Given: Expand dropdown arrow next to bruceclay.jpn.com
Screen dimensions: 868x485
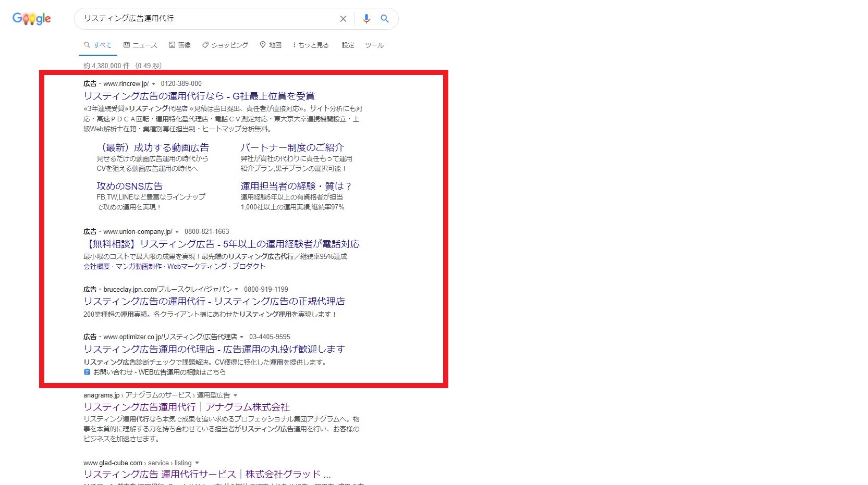Looking at the screenshot, I should pos(236,290).
